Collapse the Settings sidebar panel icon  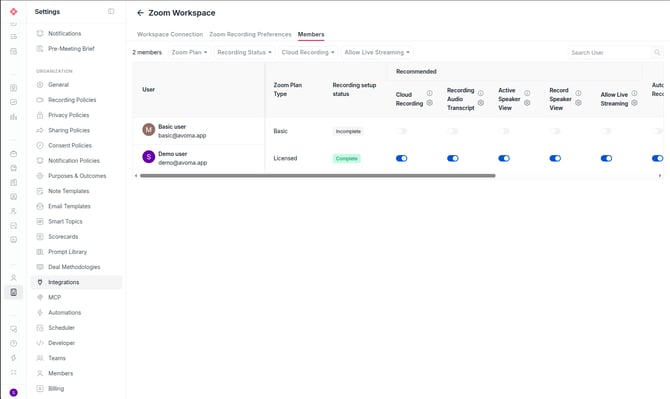point(111,12)
